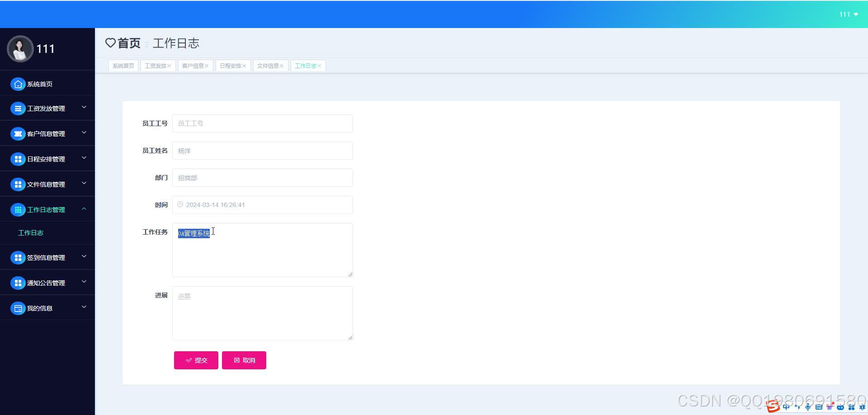
Task: Click the 工作日志管理 table icon
Action: point(18,210)
